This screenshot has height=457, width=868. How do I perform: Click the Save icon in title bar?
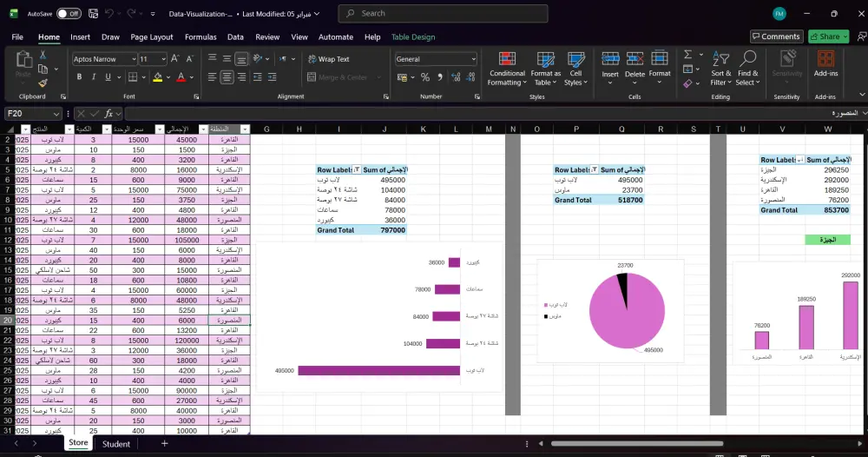coord(93,13)
